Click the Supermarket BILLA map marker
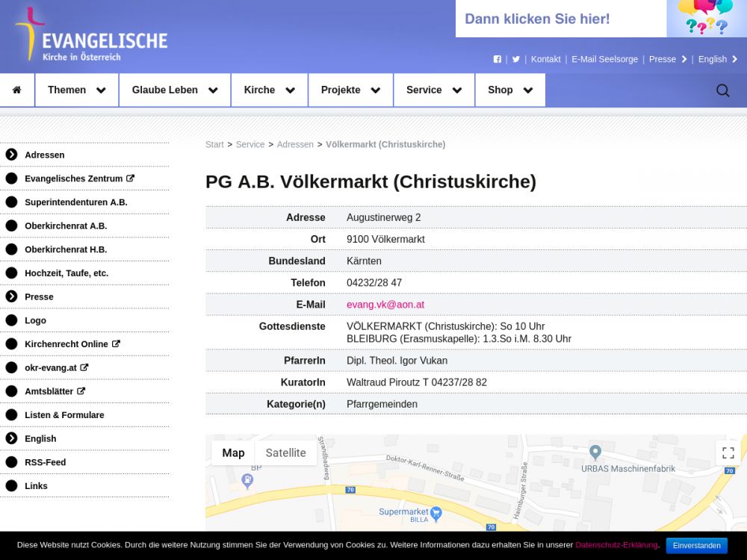This screenshot has height=560, width=747. (x=436, y=512)
